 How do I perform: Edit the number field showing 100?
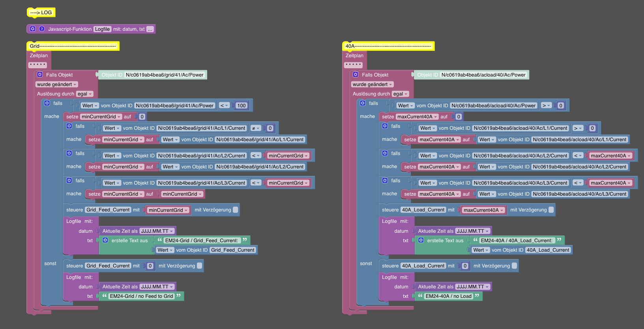pyautogui.click(x=241, y=105)
